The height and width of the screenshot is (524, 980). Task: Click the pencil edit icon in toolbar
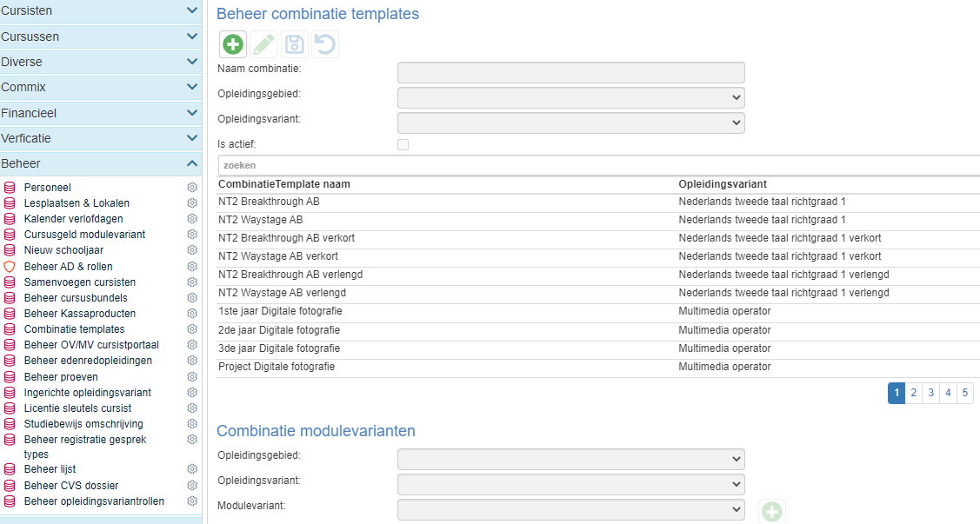263,44
